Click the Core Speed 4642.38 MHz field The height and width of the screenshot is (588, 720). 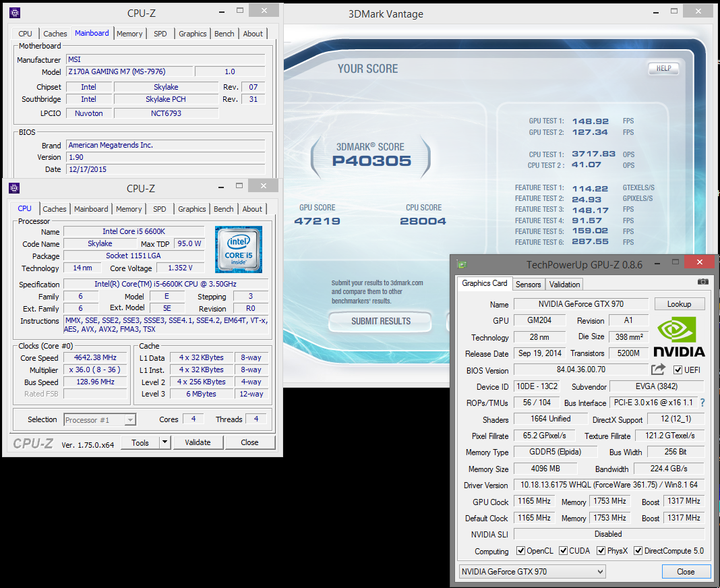tap(96, 357)
